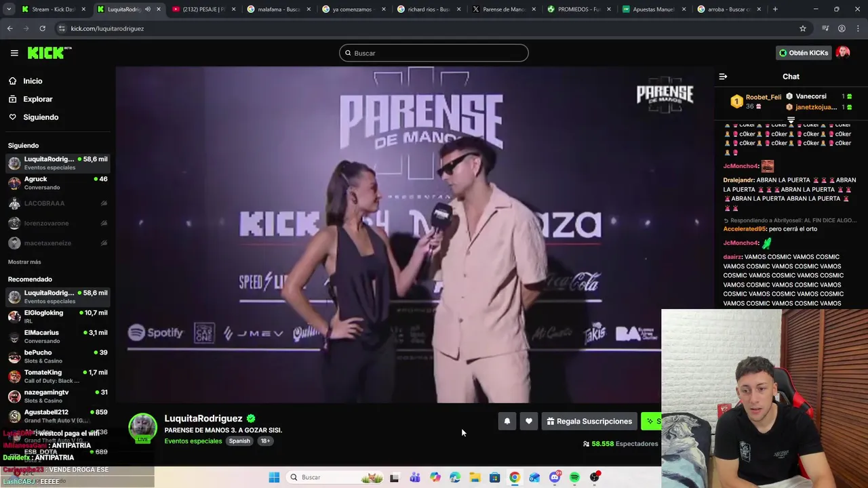Open ElMacarius recommended channel
Image resolution: width=868 pixels, height=488 pixels.
58,336
